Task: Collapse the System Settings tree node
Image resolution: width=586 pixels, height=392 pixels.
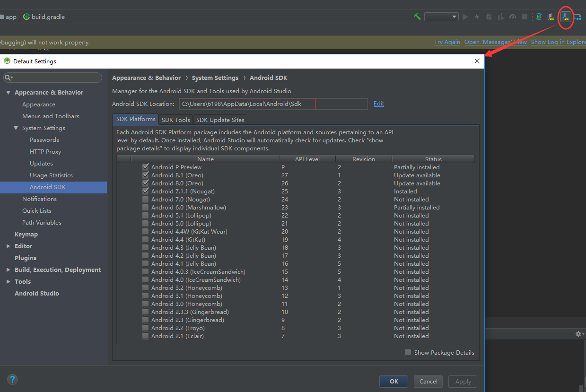Action: pos(16,128)
